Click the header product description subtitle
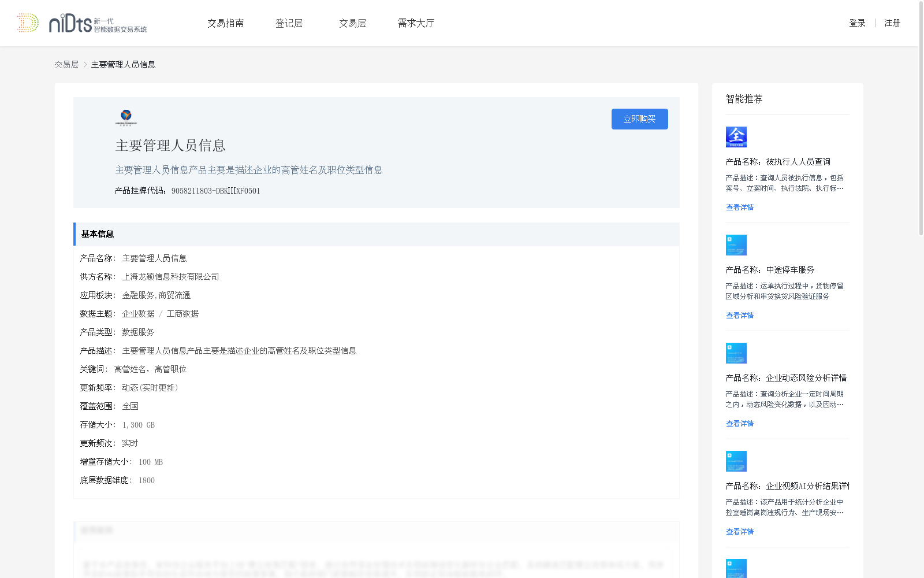This screenshot has height=578, width=924. pyautogui.click(x=249, y=170)
